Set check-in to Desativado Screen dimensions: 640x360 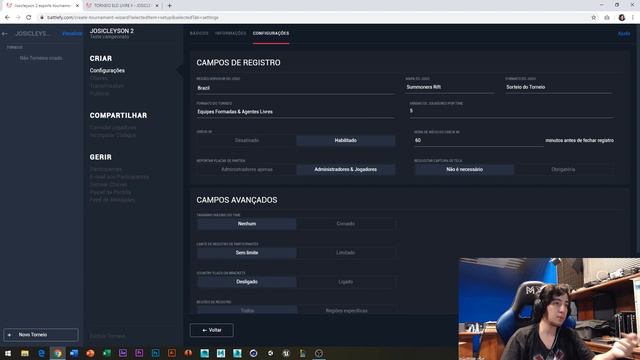pyautogui.click(x=247, y=140)
